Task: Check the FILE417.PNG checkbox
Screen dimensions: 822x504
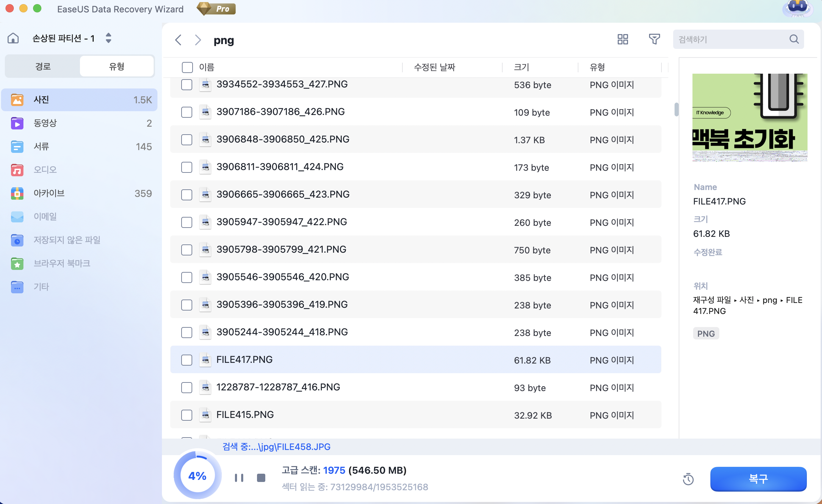Action: pyautogui.click(x=187, y=360)
